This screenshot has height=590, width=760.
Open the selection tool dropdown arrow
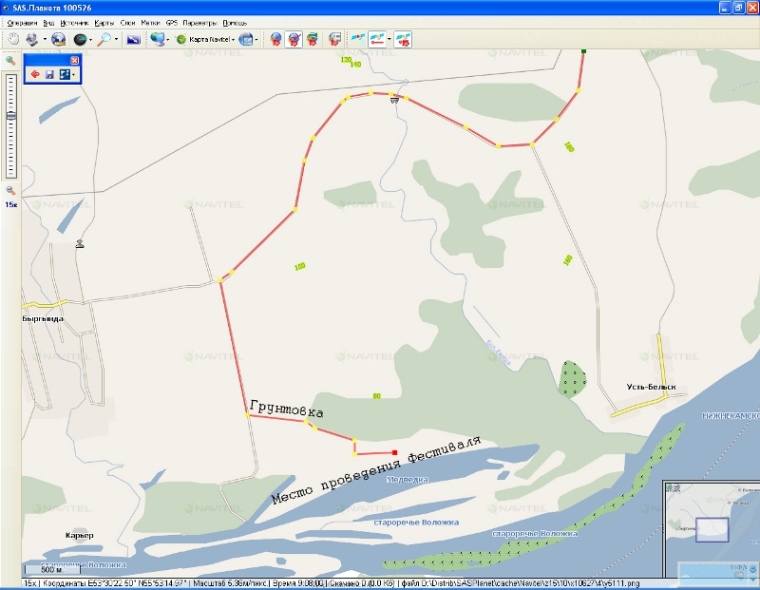pos(44,39)
